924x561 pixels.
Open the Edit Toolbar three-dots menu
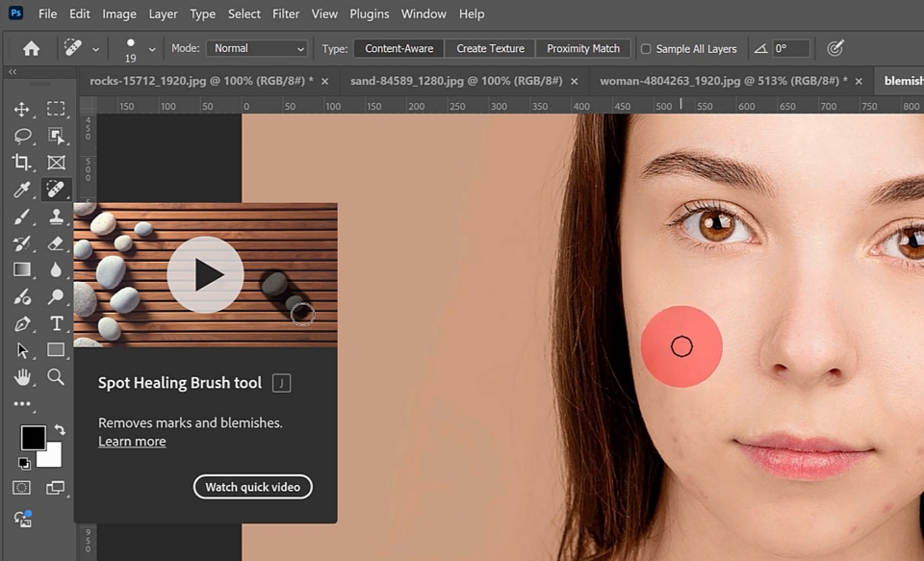click(22, 404)
